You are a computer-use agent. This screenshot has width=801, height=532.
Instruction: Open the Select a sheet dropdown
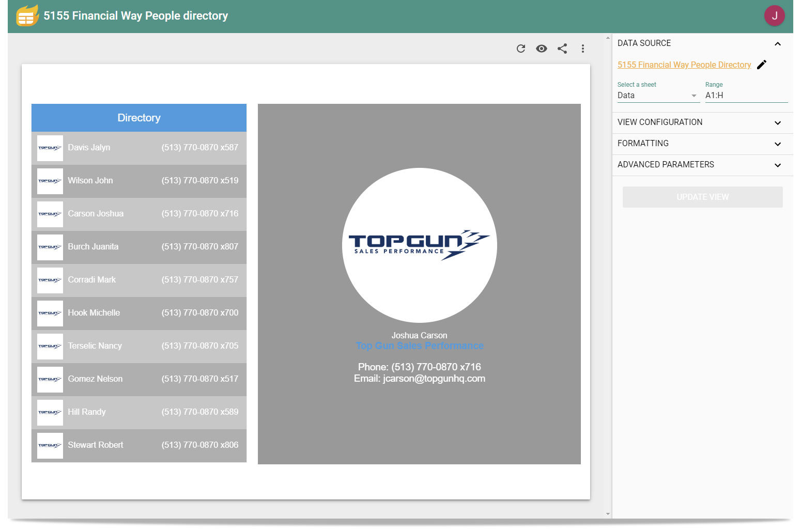pos(658,96)
